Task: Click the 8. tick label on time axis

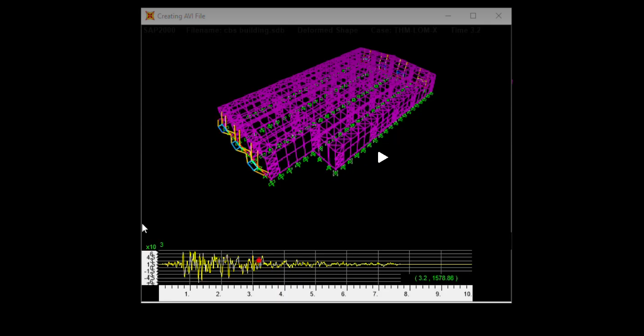Action: coord(406,294)
